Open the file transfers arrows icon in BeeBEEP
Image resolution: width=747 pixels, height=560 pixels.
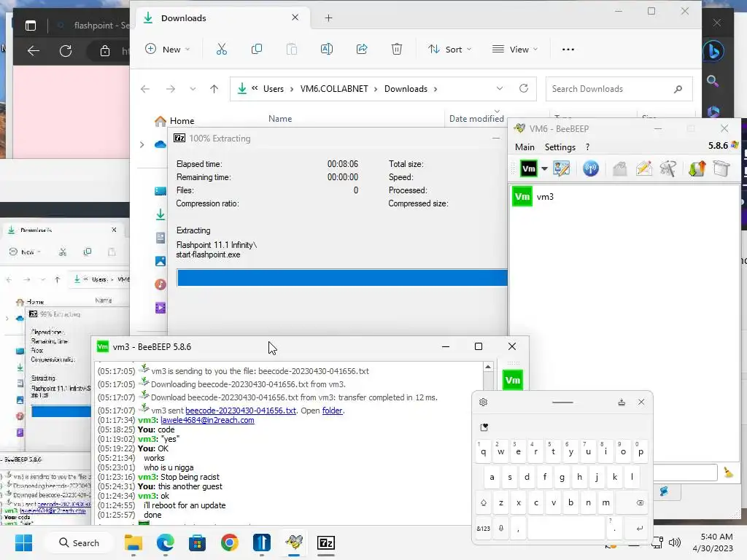click(697, 168)
